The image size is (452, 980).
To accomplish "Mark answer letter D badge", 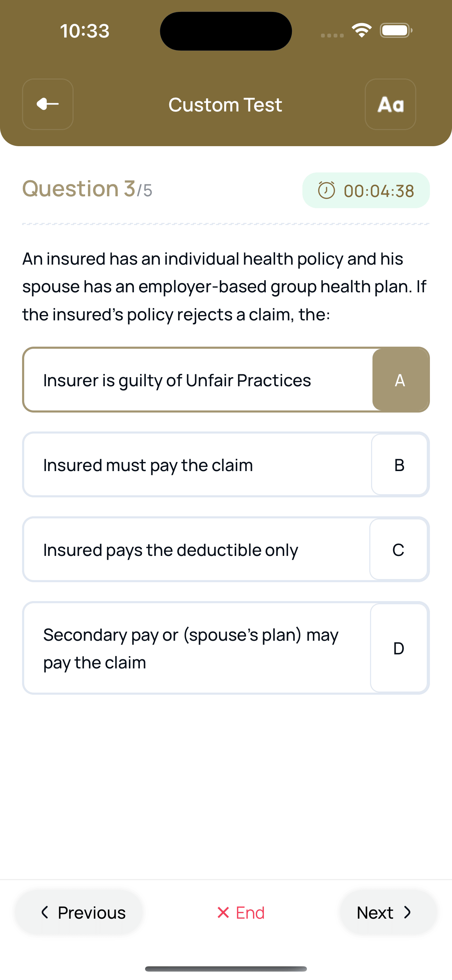I will pyautogui.click(x=398, y=648).
